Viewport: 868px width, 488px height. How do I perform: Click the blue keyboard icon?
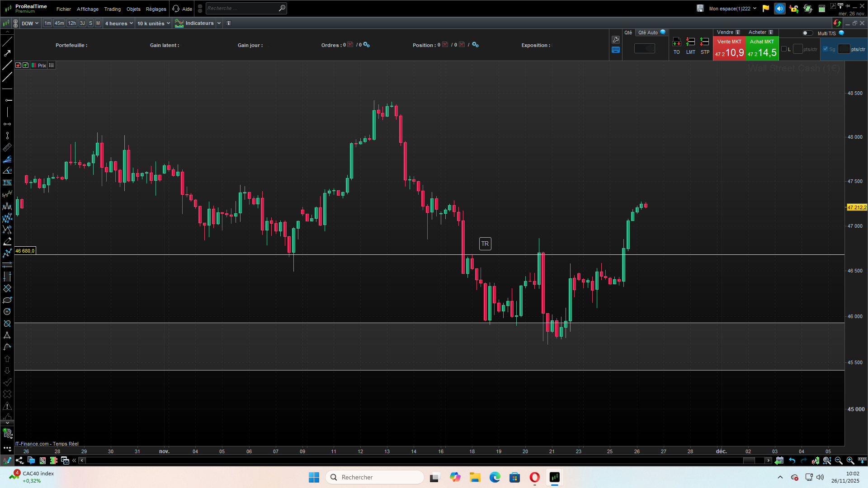(x=615, y=50)
